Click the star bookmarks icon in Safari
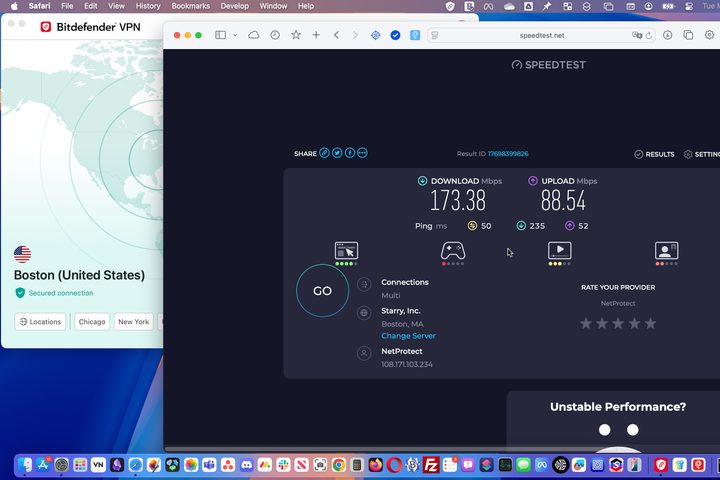This screenshot has width=720, height=480. tap(296, 35)
